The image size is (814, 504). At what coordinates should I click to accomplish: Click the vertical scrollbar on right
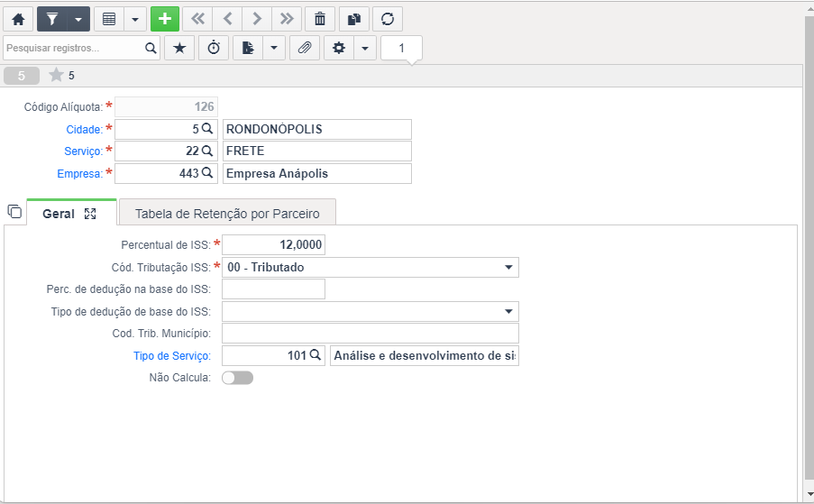pyautogui.click(x=809, y=249)
